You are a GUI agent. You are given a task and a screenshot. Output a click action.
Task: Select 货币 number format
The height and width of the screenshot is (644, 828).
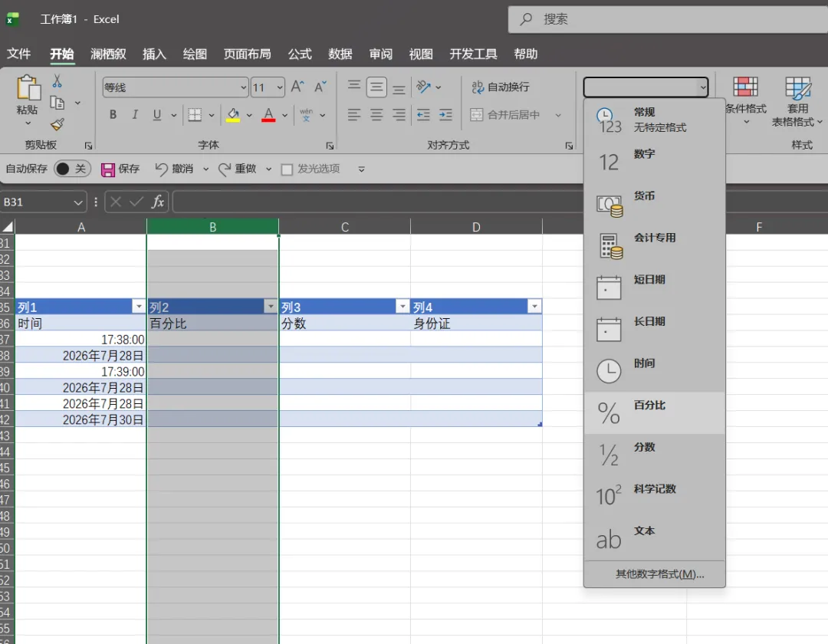pos(654,204)
